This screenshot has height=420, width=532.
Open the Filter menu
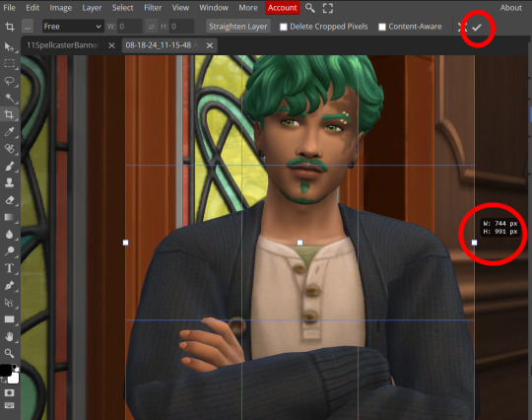coord(153,8)
